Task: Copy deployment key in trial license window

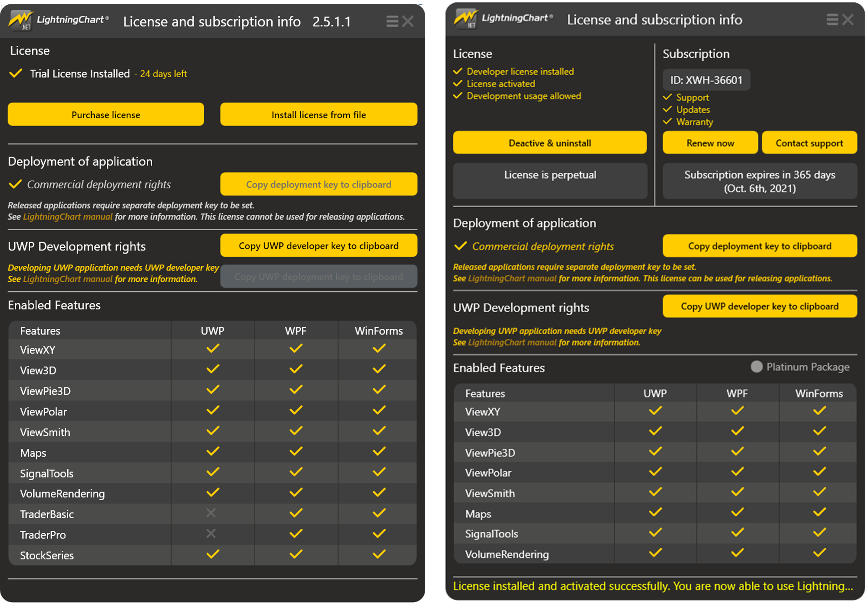Action: tap(319, 184)
